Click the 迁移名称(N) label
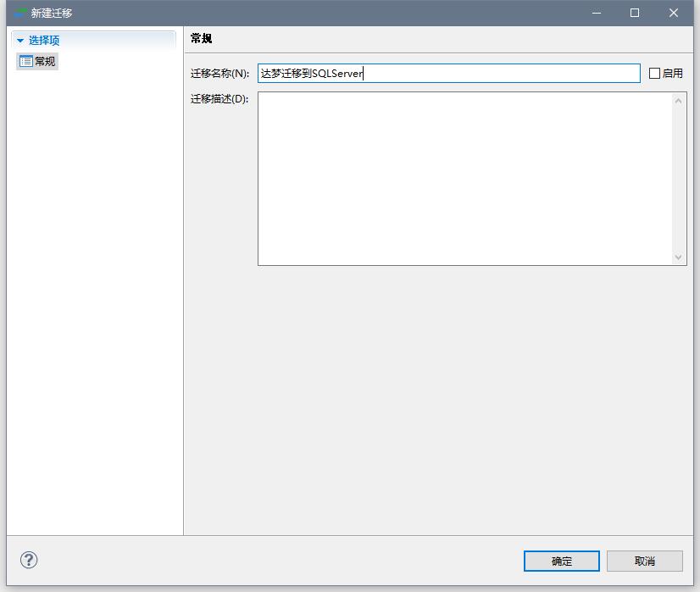The width and height of the screenshot is (700, 592). coord(219,74)
